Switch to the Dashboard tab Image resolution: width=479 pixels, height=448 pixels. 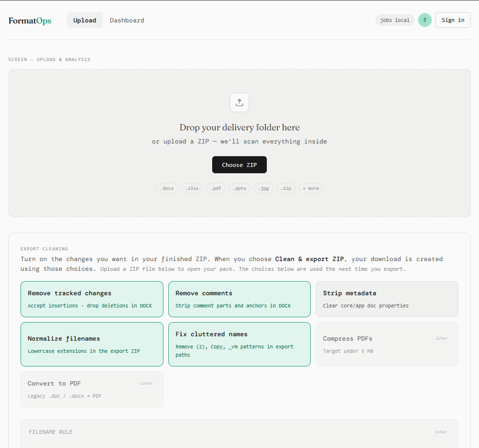tap(127, 20)
